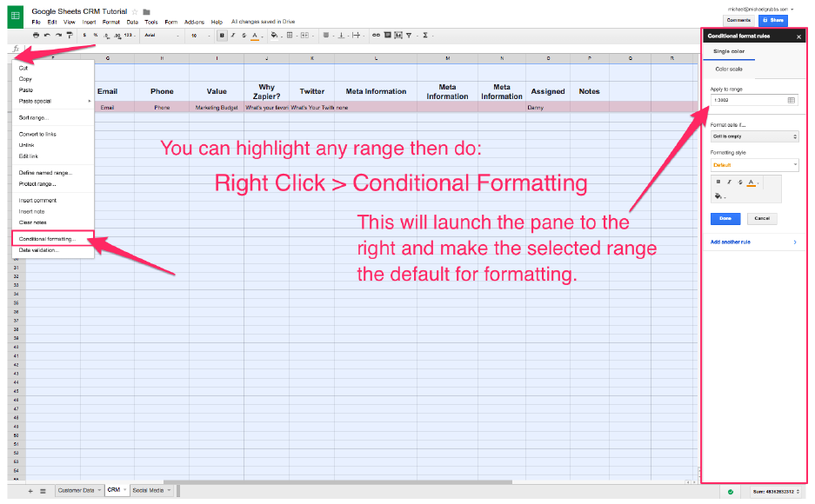Switch to the Color scale tab
The width and height of the screenshot is (815, 504).
point(729,69)
